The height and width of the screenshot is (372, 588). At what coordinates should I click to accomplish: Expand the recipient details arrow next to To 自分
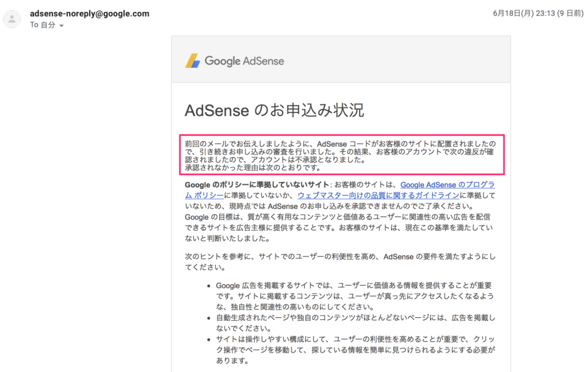point(61,25)
